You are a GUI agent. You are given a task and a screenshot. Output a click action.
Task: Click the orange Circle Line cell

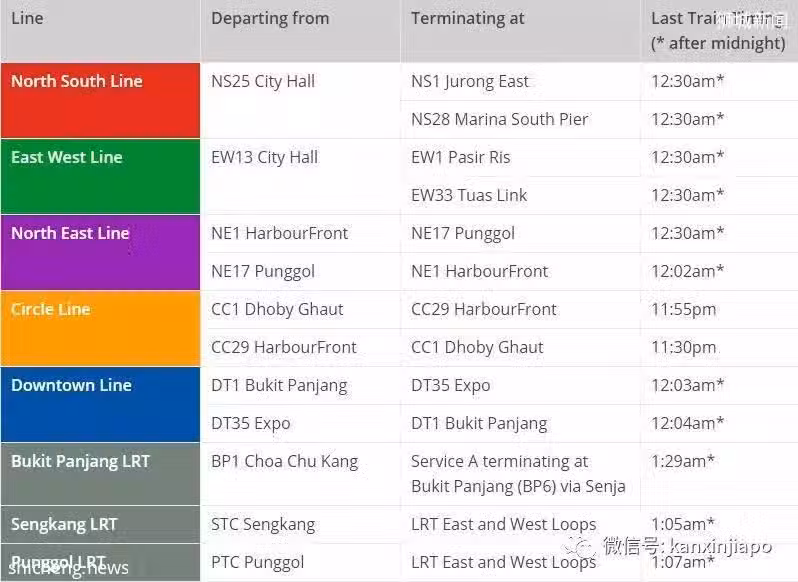[100, 328]
